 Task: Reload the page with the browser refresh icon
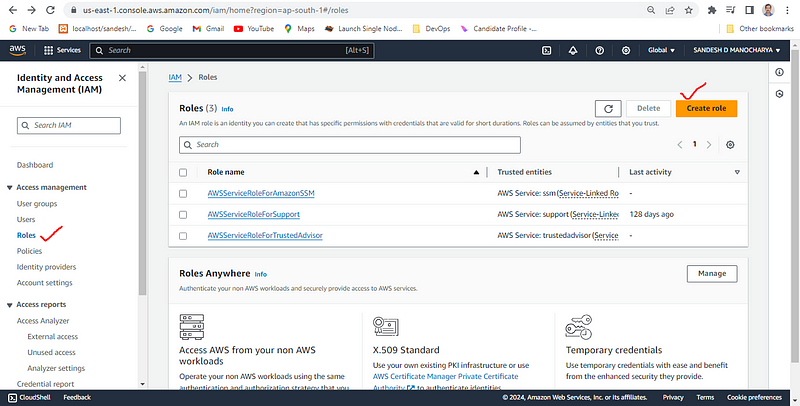pos(50,10)
